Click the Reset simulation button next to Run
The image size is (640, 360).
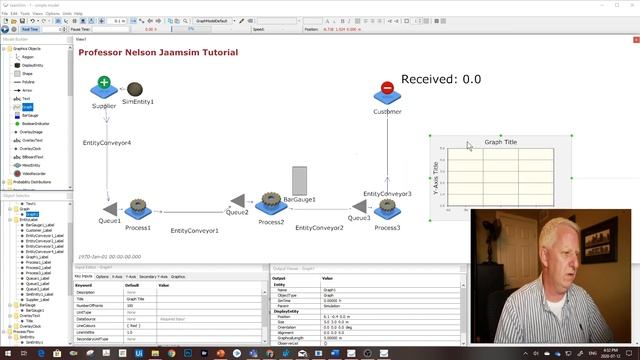coord(14,29)
